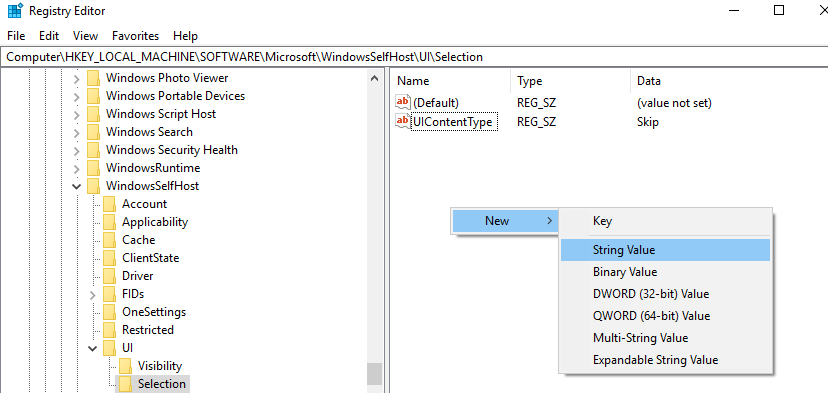Expand the Windows Search key
The image size is (828, 393).
point(77,133)
